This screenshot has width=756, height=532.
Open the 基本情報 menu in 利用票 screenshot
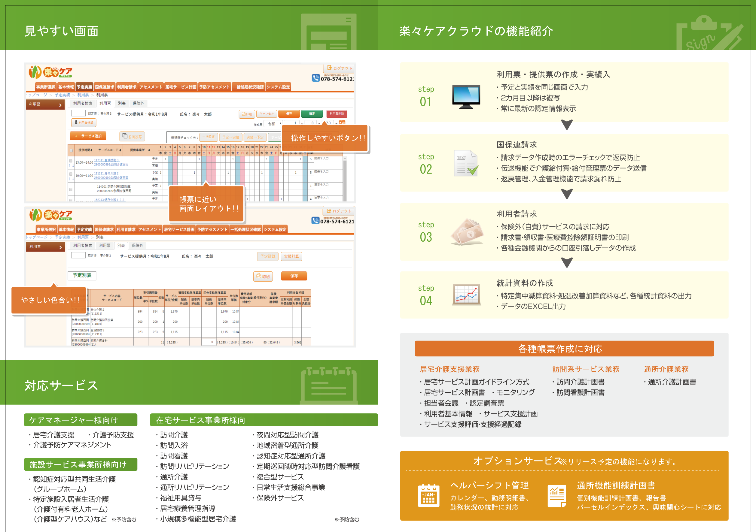tap(66, 87)
